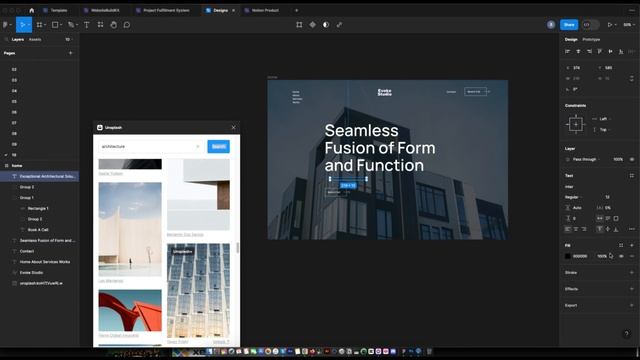Viewport: 640px width, 360px height.
Task: Switch to the Notion Product file tab
Action: coord(265,10)
